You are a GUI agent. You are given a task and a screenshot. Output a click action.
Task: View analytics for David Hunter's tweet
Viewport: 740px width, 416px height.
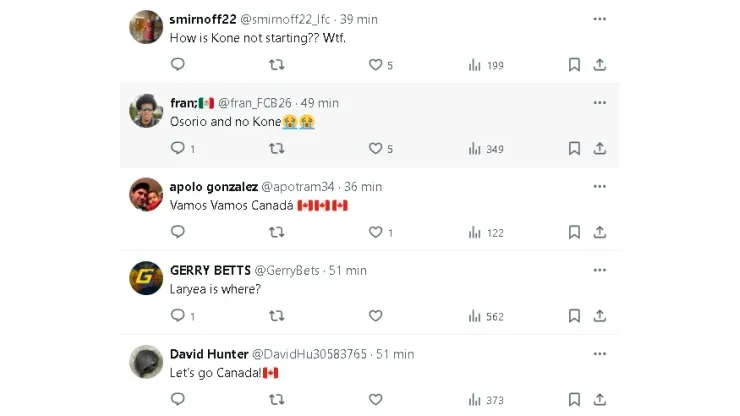pos(475,400)
